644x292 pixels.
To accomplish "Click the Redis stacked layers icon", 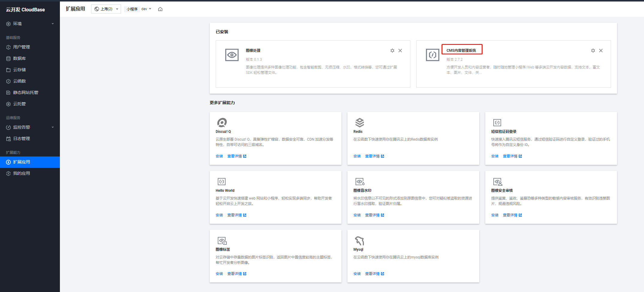I will point(360,123).
